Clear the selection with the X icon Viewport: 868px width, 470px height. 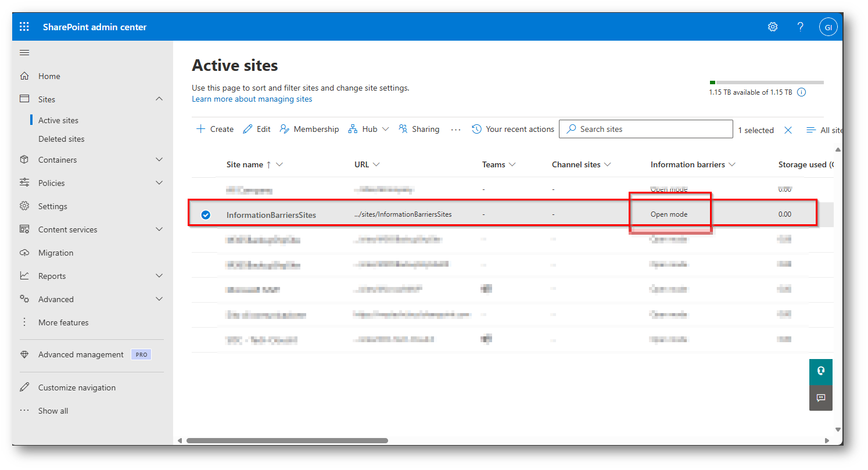788,130
